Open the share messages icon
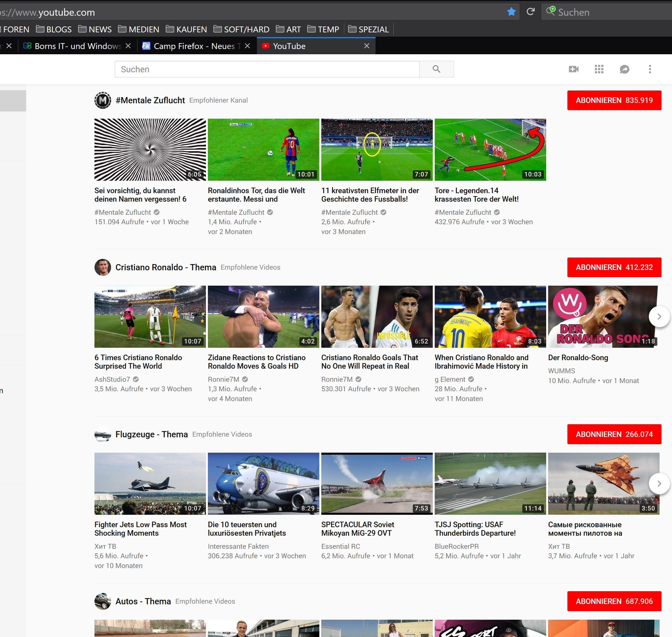The image size is (672, 637). (x=624, y=69)
